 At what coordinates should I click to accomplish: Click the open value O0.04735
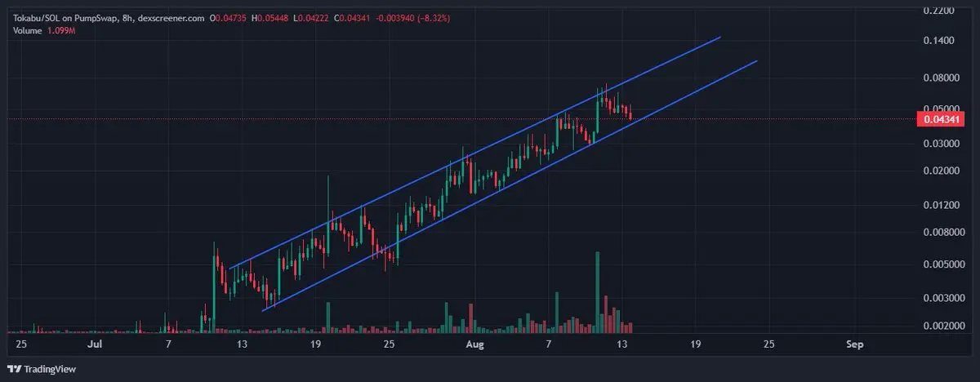point(229,17)
